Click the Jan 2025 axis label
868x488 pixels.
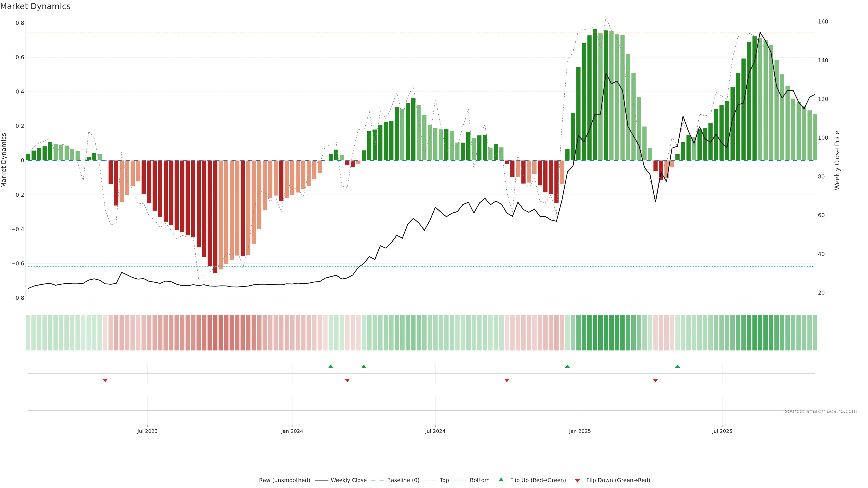coord(580,431)
